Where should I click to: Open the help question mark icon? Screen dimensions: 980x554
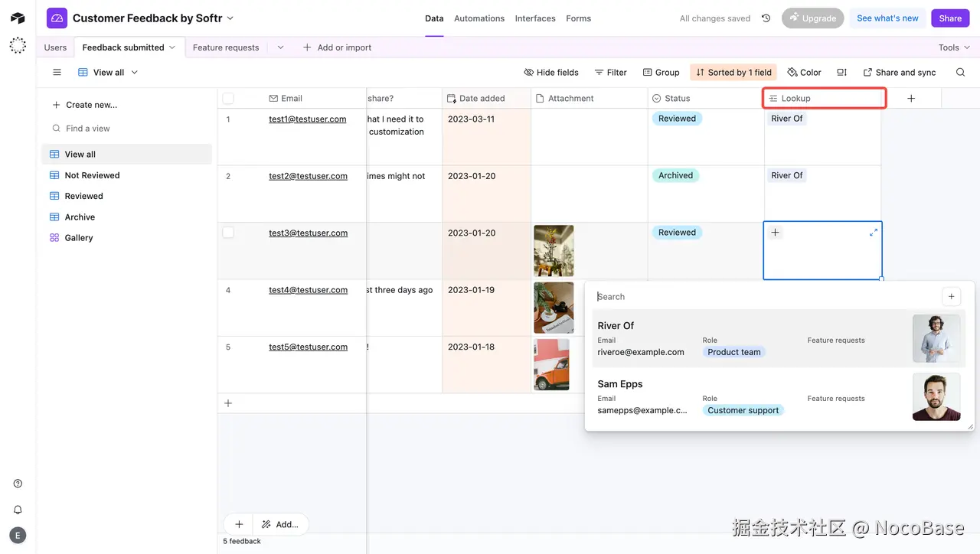(17, 483)
